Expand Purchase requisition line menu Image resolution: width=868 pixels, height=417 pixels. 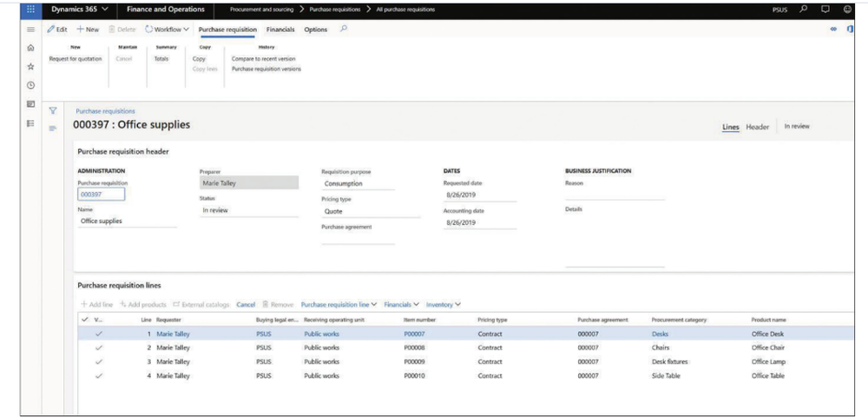(339, 305)
